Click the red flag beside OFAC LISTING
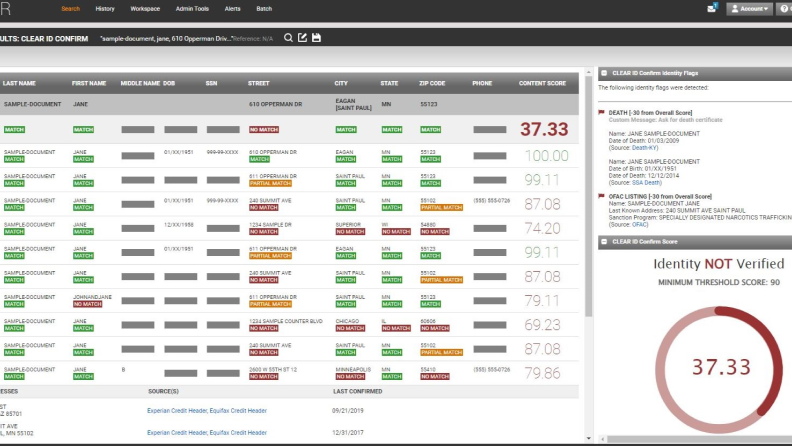The height and width of the screenshot is (446, 792). pyautogui.click(x=603, y=195)
